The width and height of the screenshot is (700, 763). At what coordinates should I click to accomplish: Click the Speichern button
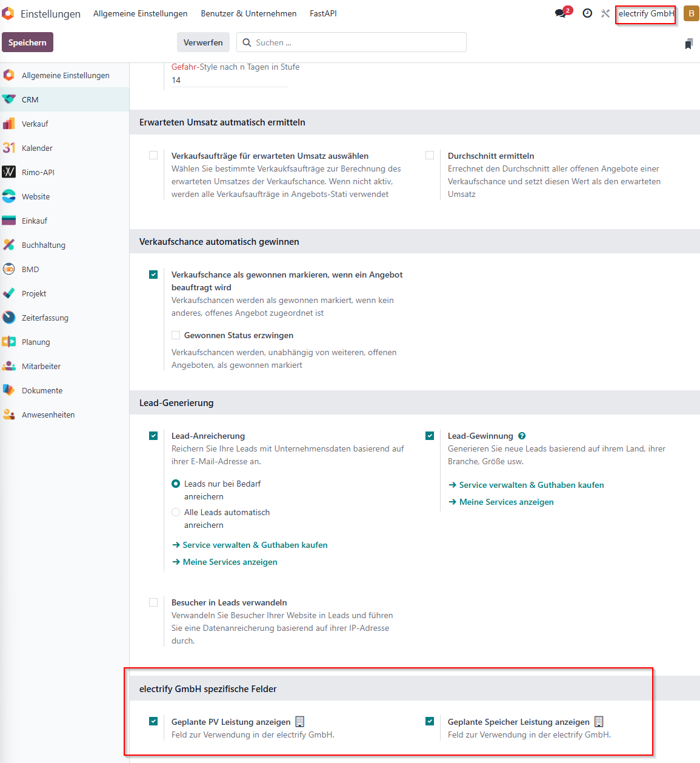27,42
